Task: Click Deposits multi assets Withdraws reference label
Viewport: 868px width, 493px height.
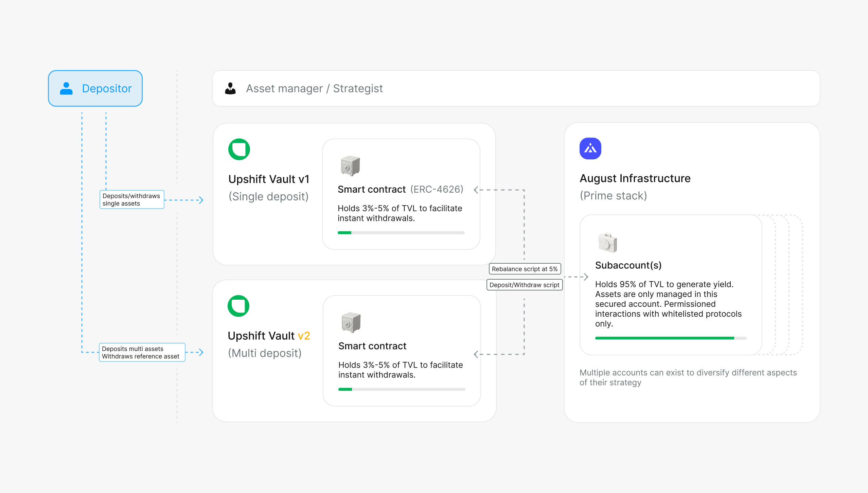Action: point(142,352)
